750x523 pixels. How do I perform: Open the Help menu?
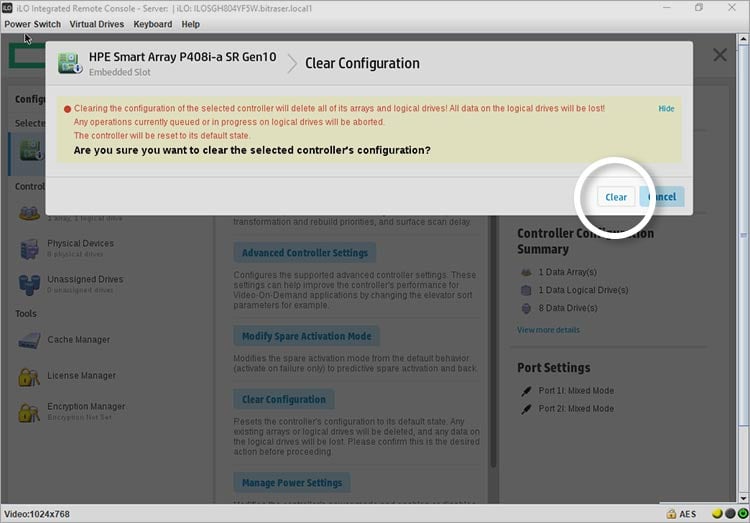point(190,24)
